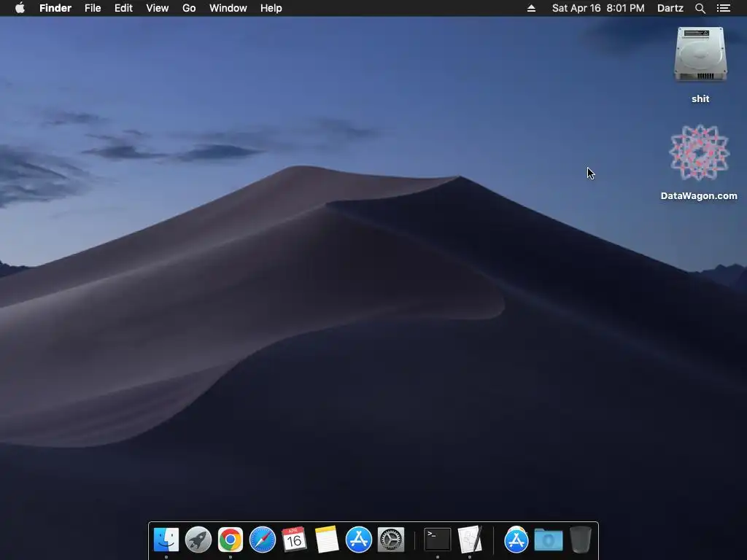Screen dimensions: 747x560
Task: Open App Store beside System Preferences in Dock
Action: click(x=358, y=540)
